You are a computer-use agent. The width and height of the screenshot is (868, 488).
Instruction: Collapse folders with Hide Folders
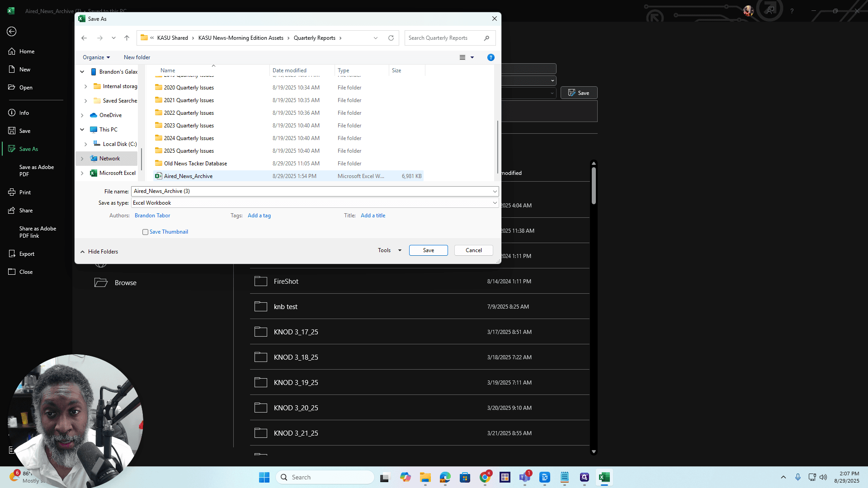pyautogui.click(x=99, y=252)
